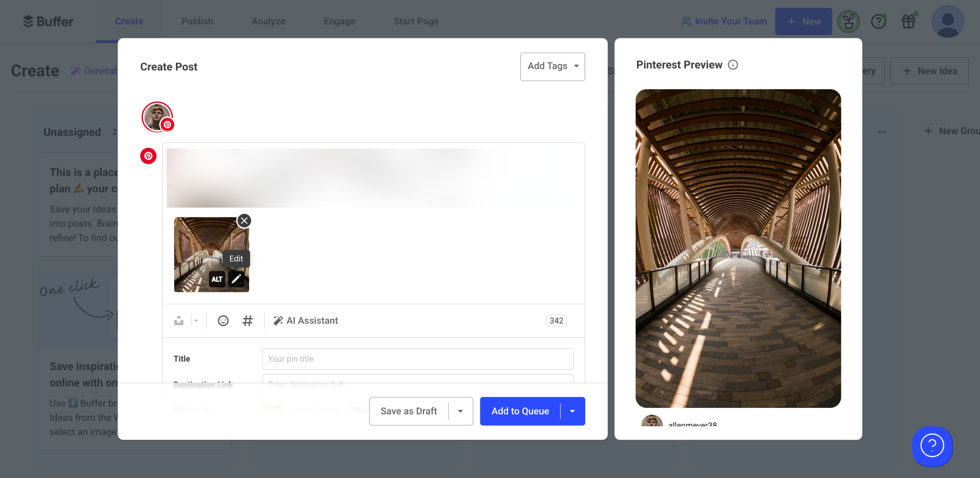Go to the Analyze tab
Viewport: 980px width, 478px height.
[268, 21]
